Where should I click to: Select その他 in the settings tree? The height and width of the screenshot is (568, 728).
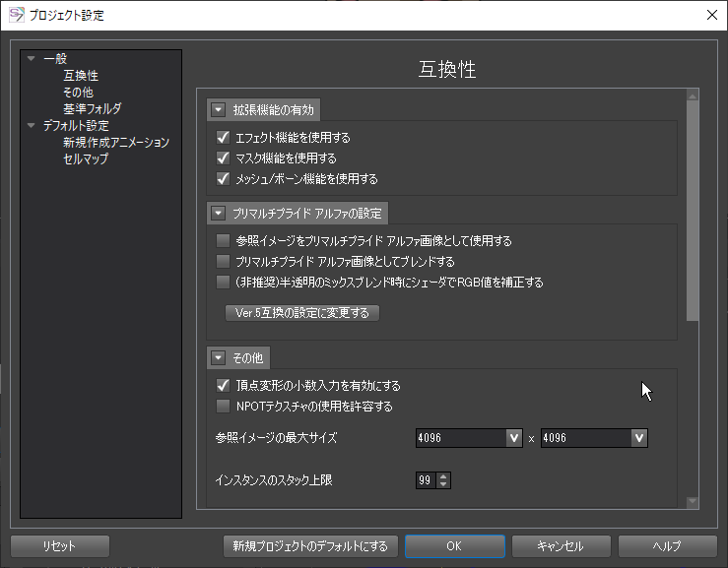tap(78, 92)
